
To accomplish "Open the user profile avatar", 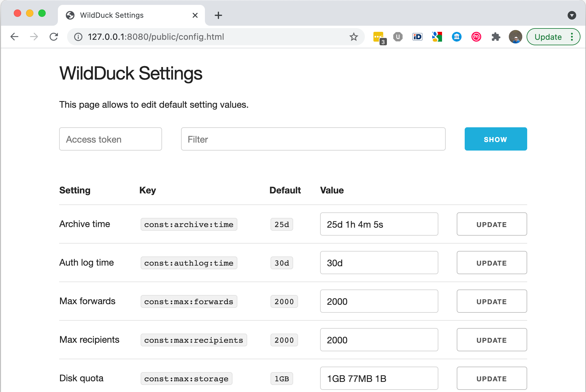I will coord(516,37).
